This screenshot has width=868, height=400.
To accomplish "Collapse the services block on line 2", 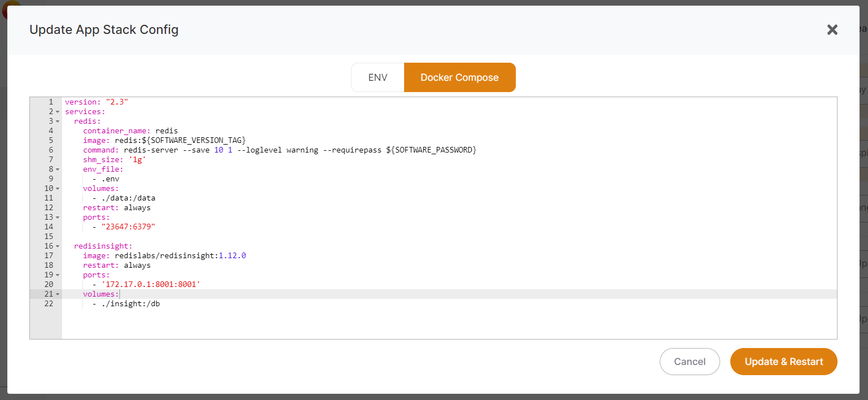I will 58,112.
